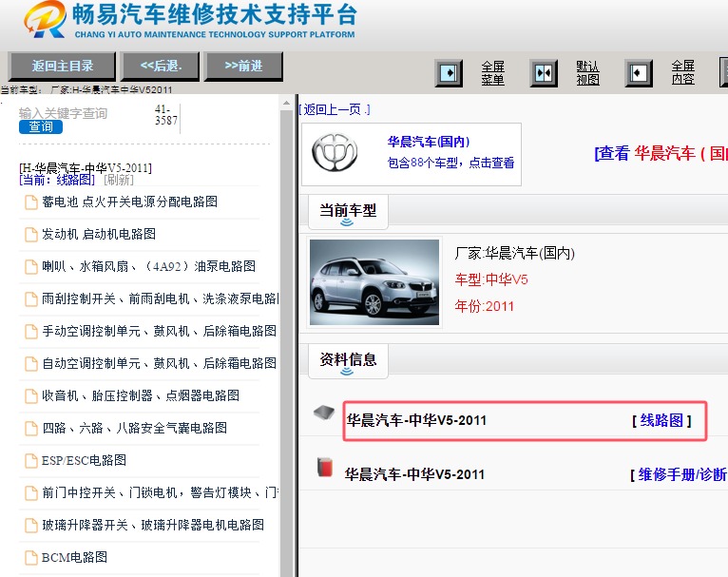Click the 年份:2011 text
This screenshot has width=728, height=577.
click(485, 306)
